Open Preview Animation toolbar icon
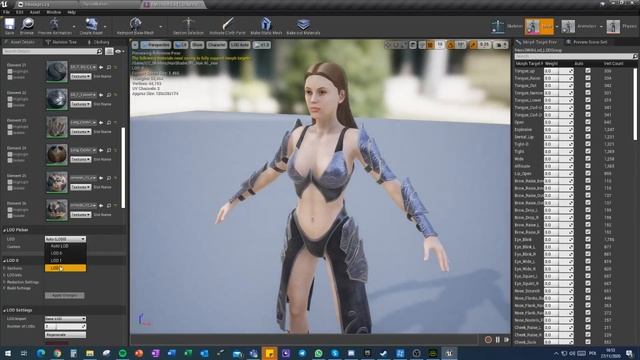The width and height of the screenshot is (640, 360). click(54, 24)
